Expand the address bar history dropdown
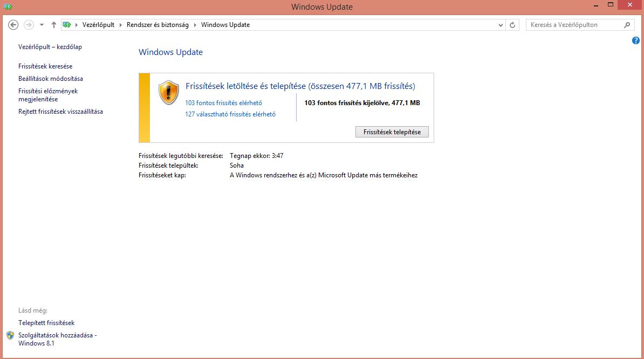 (x=501, y=25)
